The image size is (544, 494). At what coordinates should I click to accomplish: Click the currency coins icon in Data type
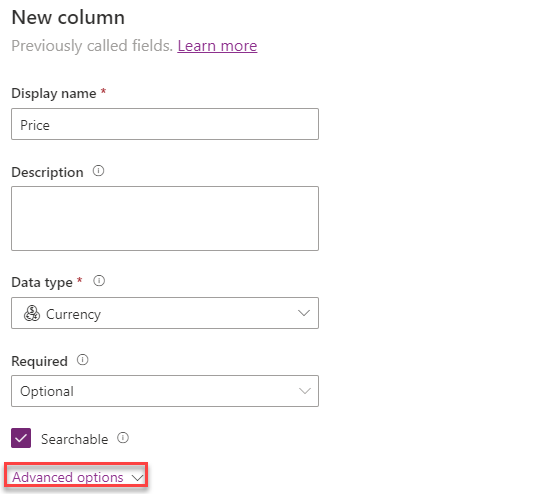pyautogui.click(x=32, y=313)
